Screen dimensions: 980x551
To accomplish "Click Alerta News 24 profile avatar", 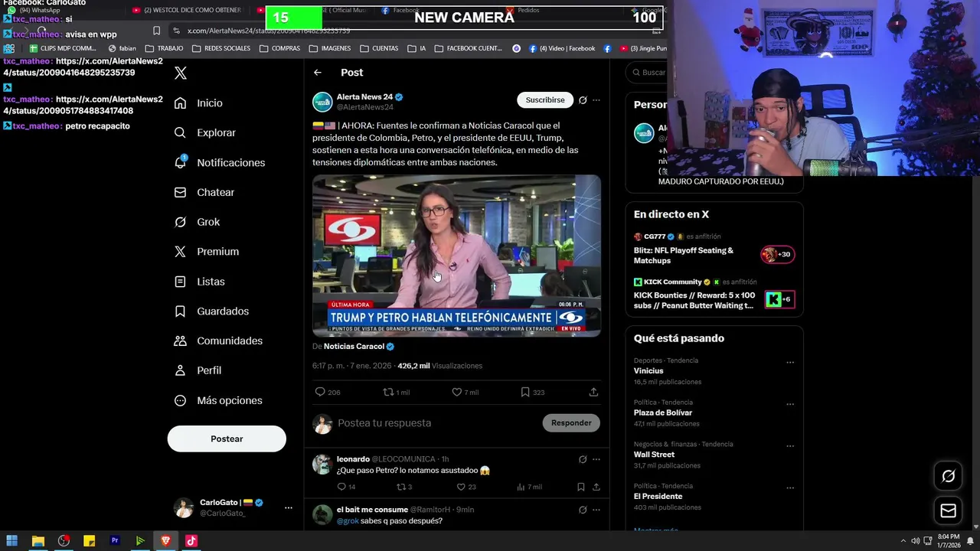I will click(322, 102).
